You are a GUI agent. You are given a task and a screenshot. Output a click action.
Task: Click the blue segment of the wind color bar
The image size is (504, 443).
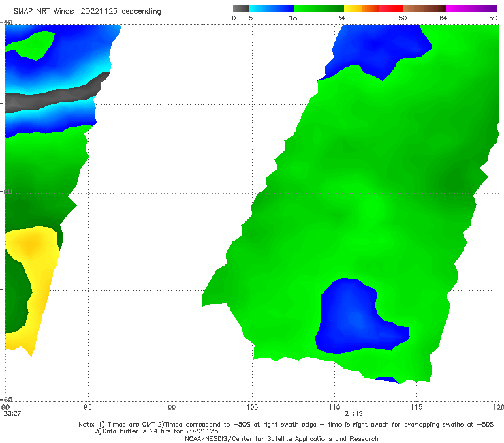(x=272, y=8)
